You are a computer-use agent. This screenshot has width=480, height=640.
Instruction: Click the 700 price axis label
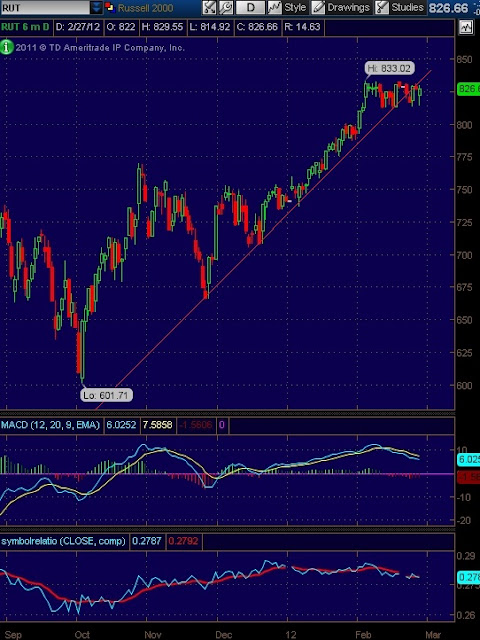464,255
